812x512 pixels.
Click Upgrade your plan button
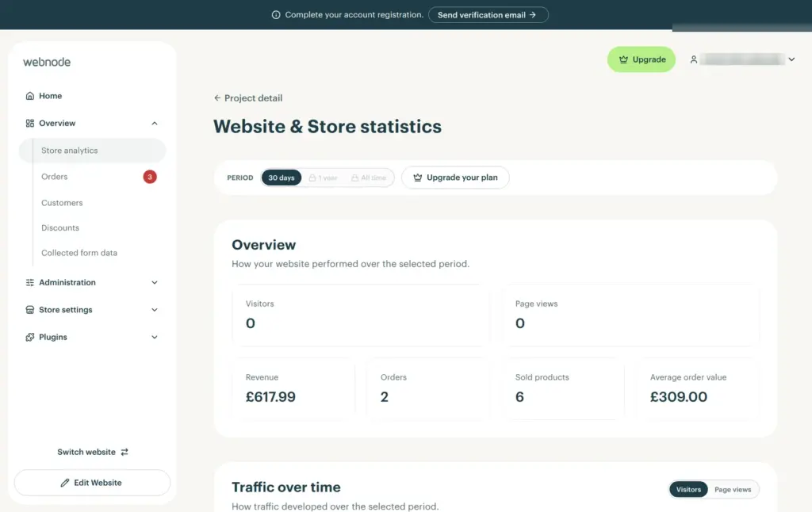tap(455, 178)
